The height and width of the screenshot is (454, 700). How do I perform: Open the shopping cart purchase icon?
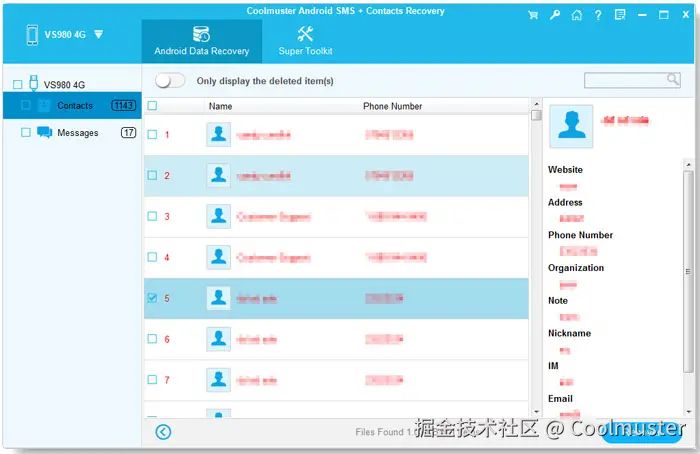point(533,15)
